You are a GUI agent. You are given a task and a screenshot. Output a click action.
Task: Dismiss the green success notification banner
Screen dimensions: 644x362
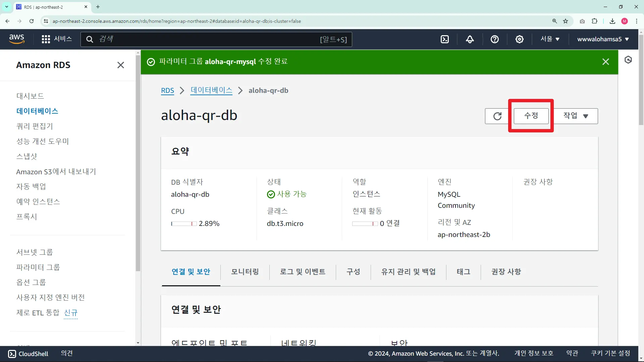coord(605,62)
